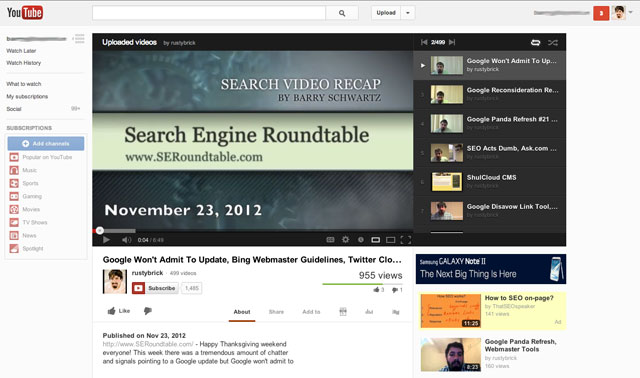Image resolution: width=640 pixels, height=378 pixels.
Task: Open the rustybrick channel name link
Action: tap(147, 273)
